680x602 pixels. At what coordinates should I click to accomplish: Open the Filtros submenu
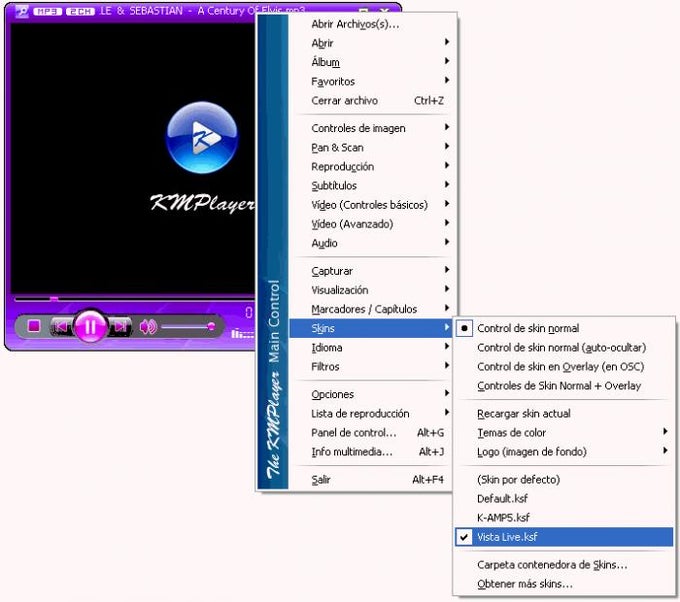[x=372, y=366]
